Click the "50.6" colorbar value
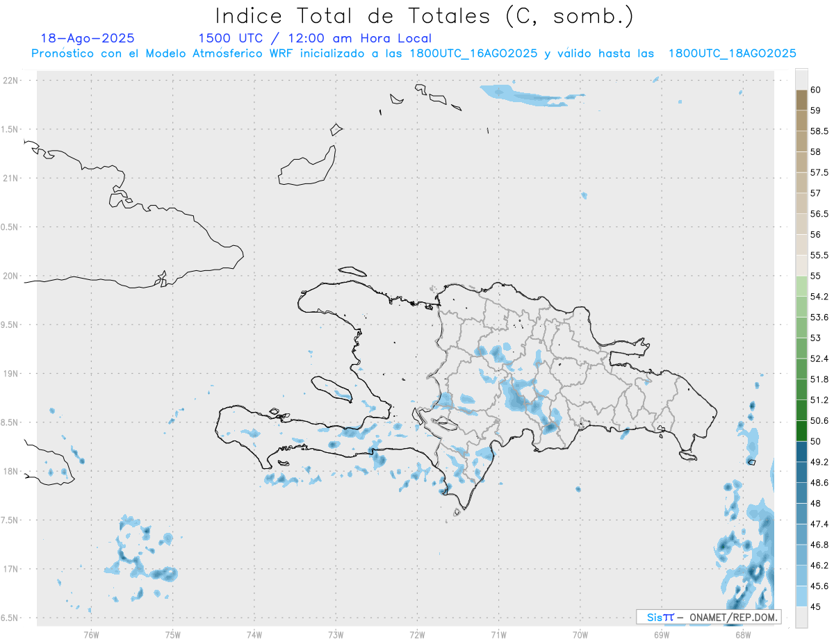Screen dimensions: 834x644 (819, 421)
